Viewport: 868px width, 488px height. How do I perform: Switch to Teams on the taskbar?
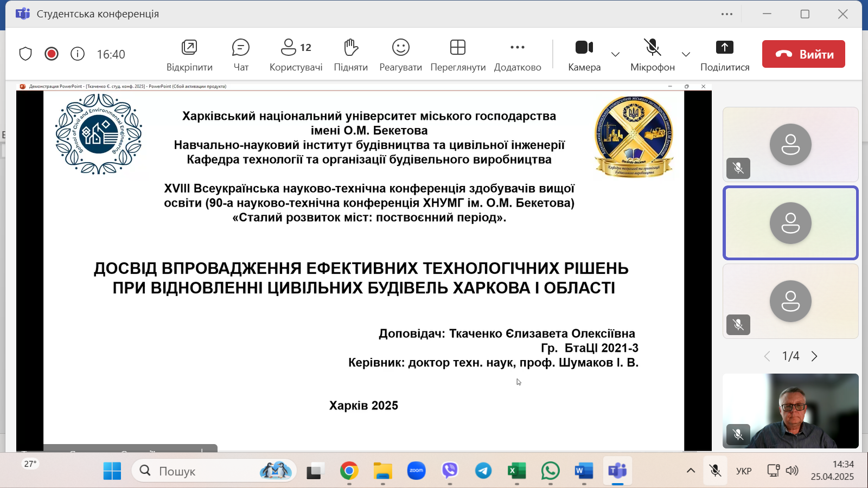[617, 471]
